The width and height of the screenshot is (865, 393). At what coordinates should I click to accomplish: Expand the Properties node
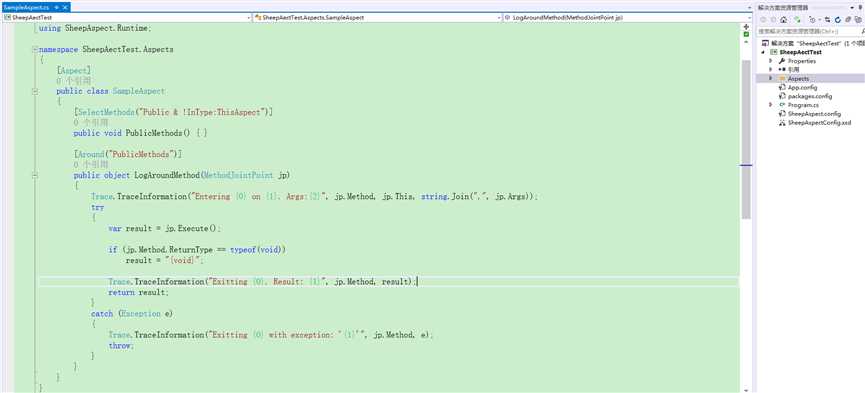click(x=771, y=61)
